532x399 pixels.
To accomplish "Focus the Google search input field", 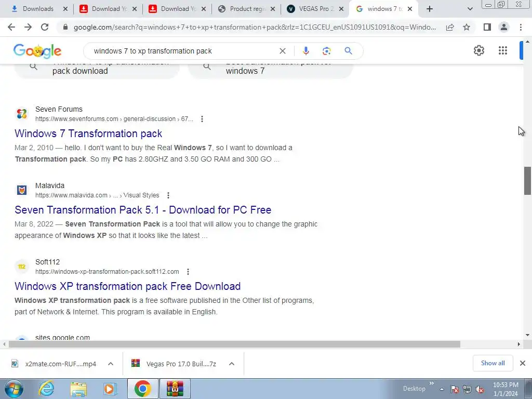I will 183,51.
